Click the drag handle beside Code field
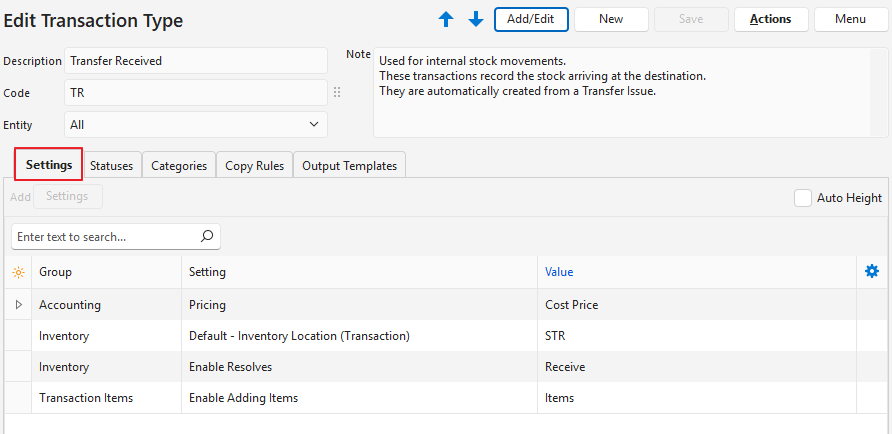 [337, 93]
